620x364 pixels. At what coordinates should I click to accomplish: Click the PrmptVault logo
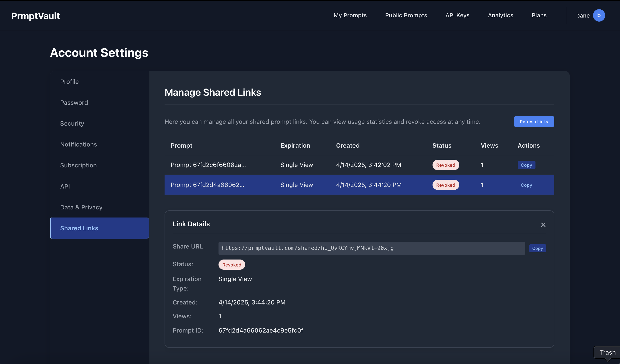click(36, 16)
